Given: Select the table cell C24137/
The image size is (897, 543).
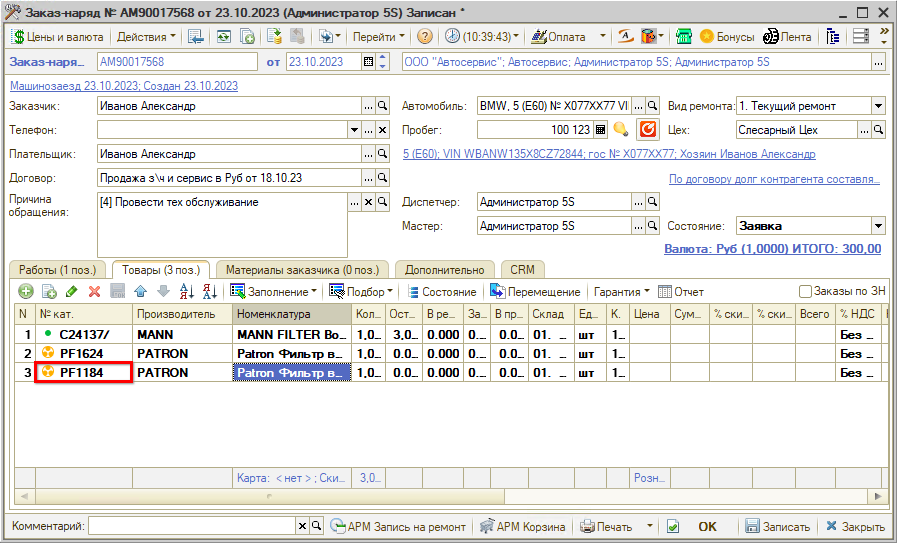Looking at the screenshot, I should [84, 334].
